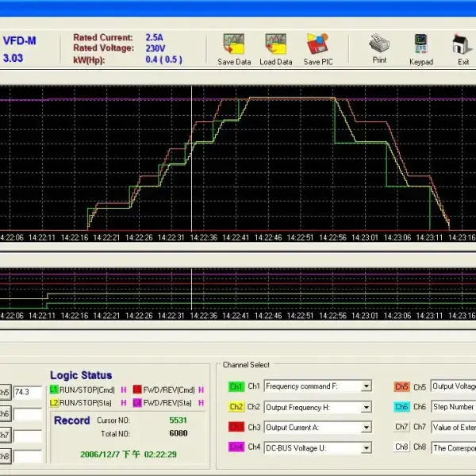Click the 14:23:01 time label under lower chart
This screenshot has width=476, height=476.
point(365,316)
